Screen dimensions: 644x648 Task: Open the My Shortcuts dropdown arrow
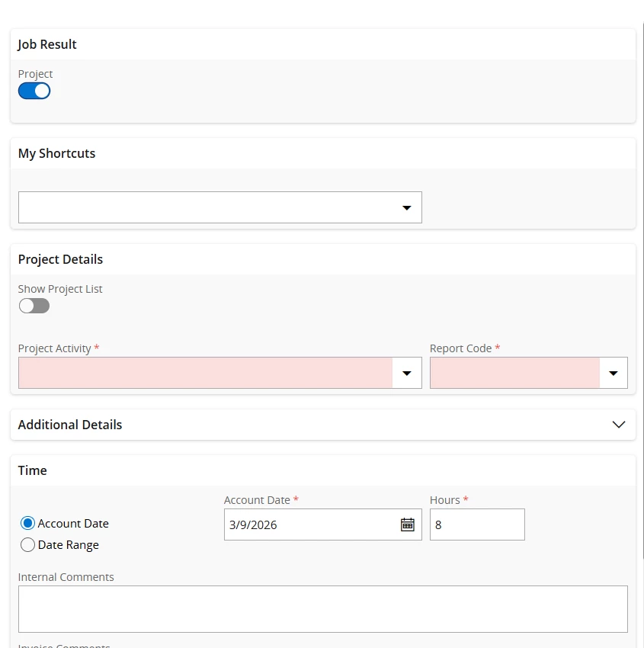point(406,207)
